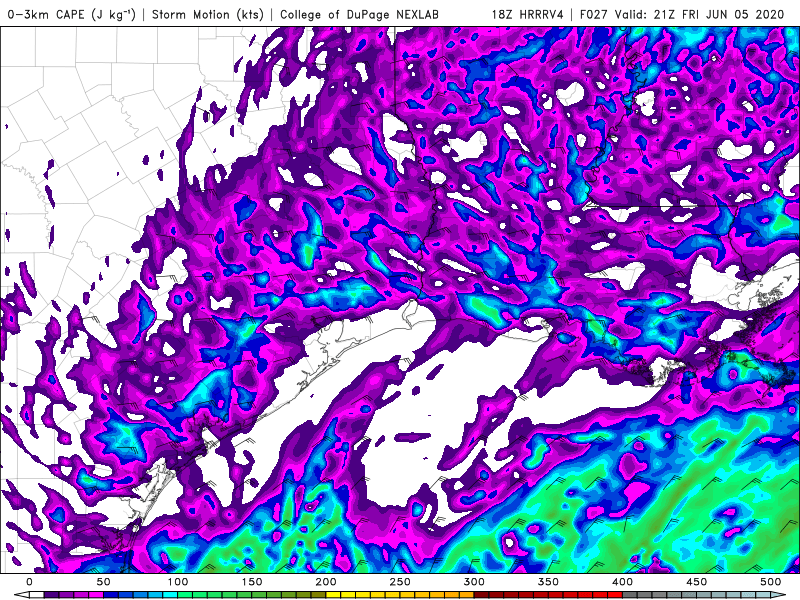
Task: Click the '0-3km CAPE (J kg⁻¹)' title text
Action: tap(70, 14)
